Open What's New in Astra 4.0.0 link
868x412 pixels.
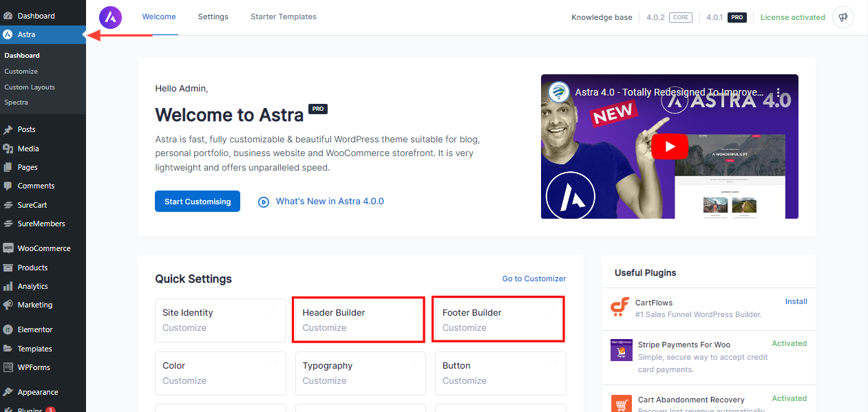(330, 202)
